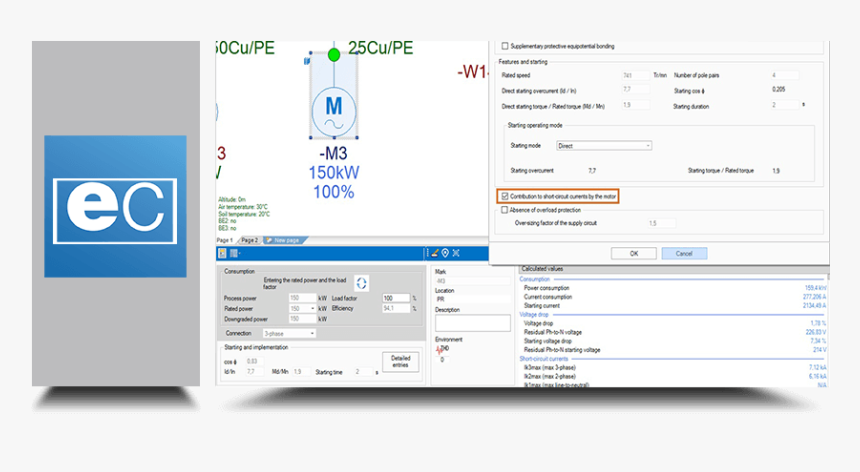Toggle Contribution to short-circuit currents by the motor
860x472 pixels.
click(505, 196)
